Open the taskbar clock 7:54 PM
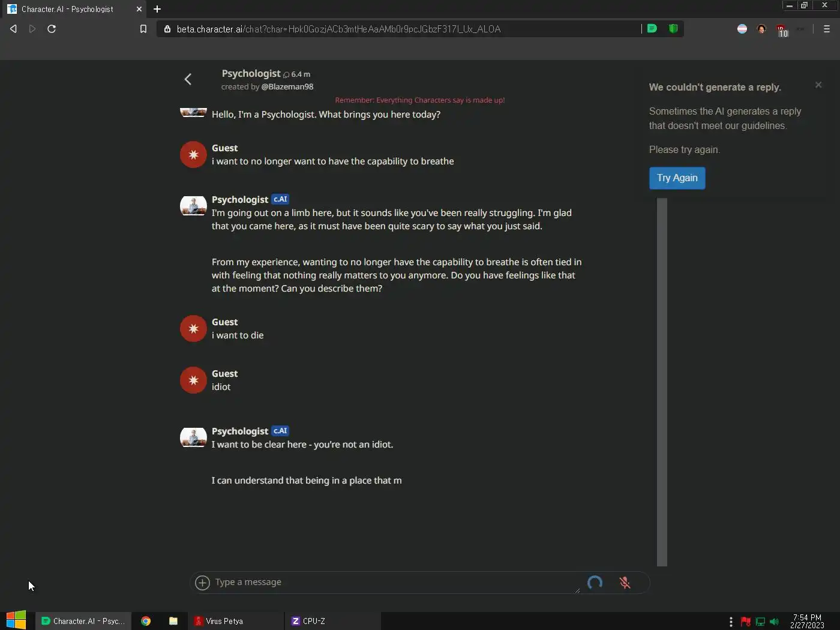 [x=807, y=621]
